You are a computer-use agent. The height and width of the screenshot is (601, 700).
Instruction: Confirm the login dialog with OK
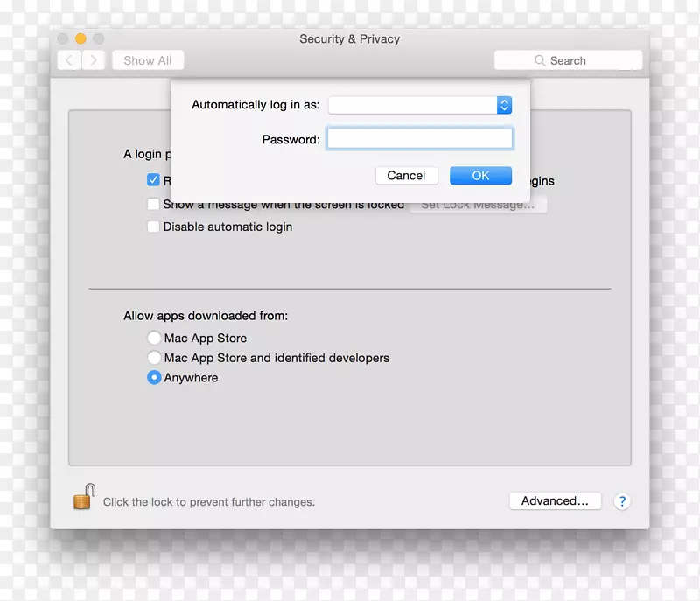[480, 176]
